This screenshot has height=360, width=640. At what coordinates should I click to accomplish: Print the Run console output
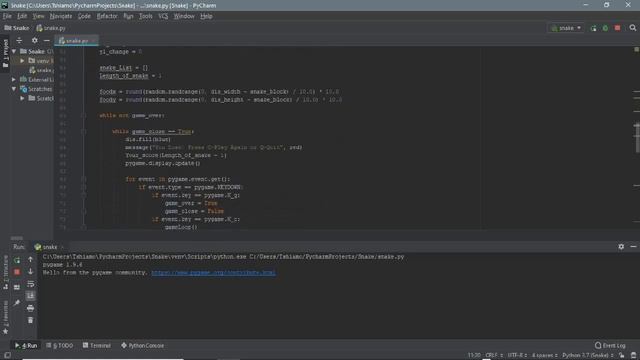31,308
